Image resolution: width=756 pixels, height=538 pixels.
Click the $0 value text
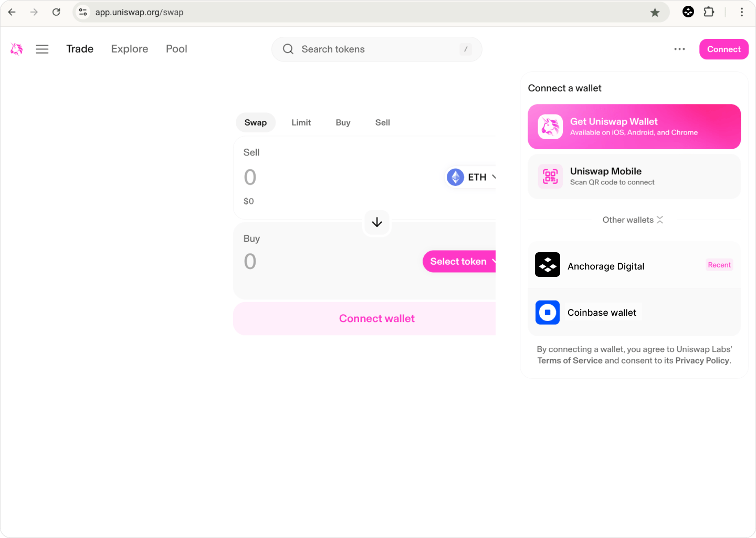[x=249, y=201]
